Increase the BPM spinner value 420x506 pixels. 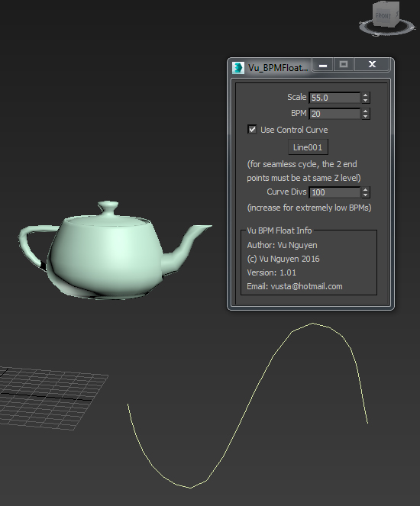365,111
